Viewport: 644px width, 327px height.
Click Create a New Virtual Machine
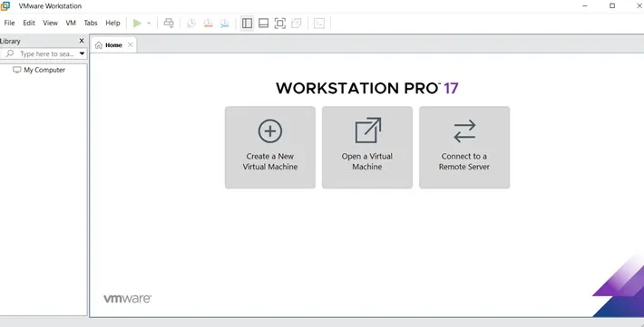click(x=270, y=148)
